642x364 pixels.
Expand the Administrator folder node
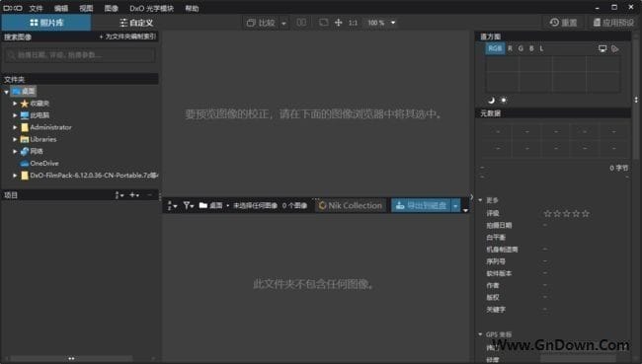pos(15,127)
